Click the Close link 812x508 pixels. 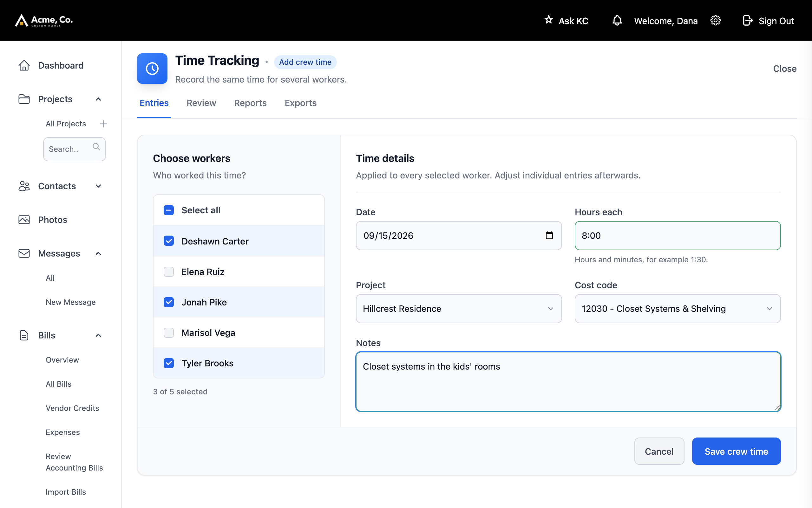(x=784, y=69)
